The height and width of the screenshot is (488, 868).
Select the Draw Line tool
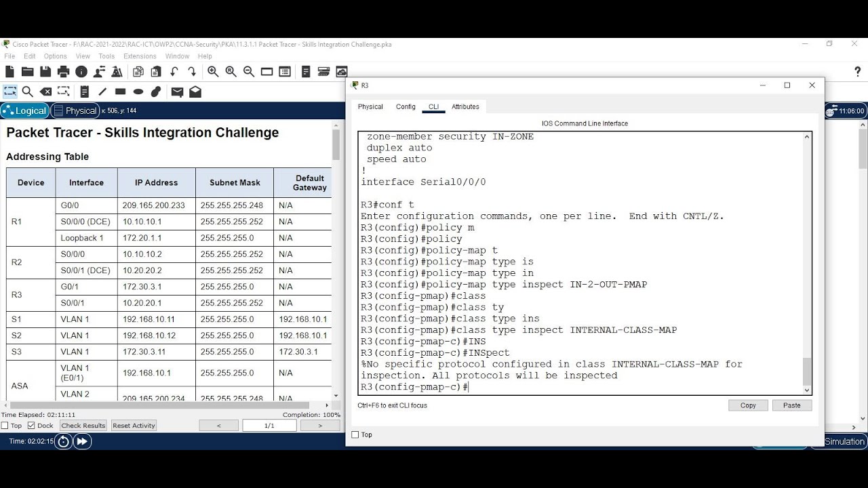coord(102,91)
